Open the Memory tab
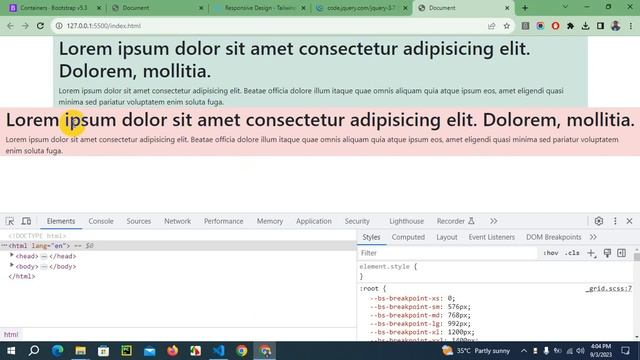The image size is (640, 360). pos(270,221)
